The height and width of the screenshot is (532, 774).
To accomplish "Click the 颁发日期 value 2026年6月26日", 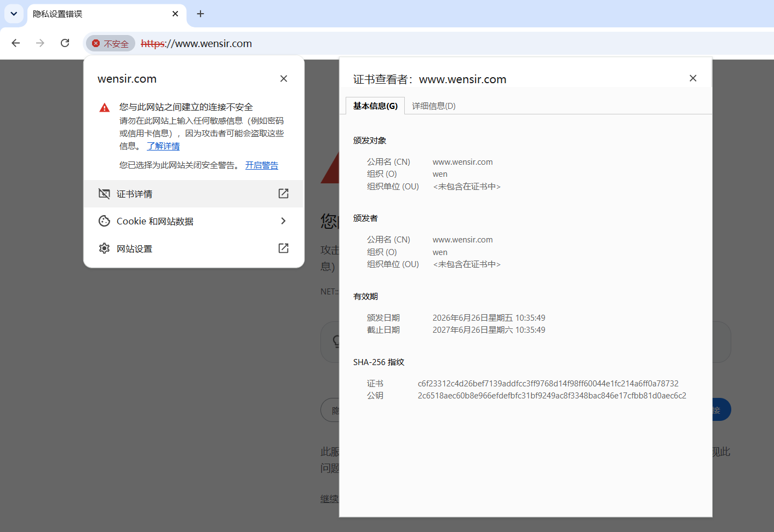I will click(489, 318).
